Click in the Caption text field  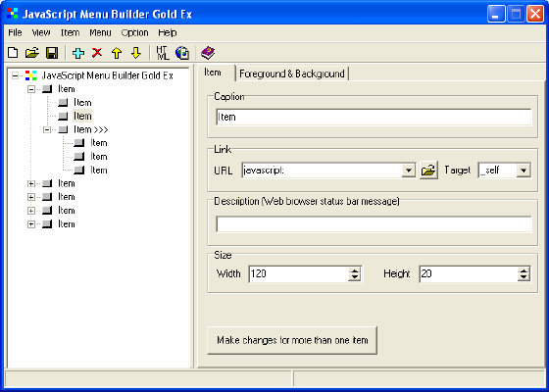374,118
